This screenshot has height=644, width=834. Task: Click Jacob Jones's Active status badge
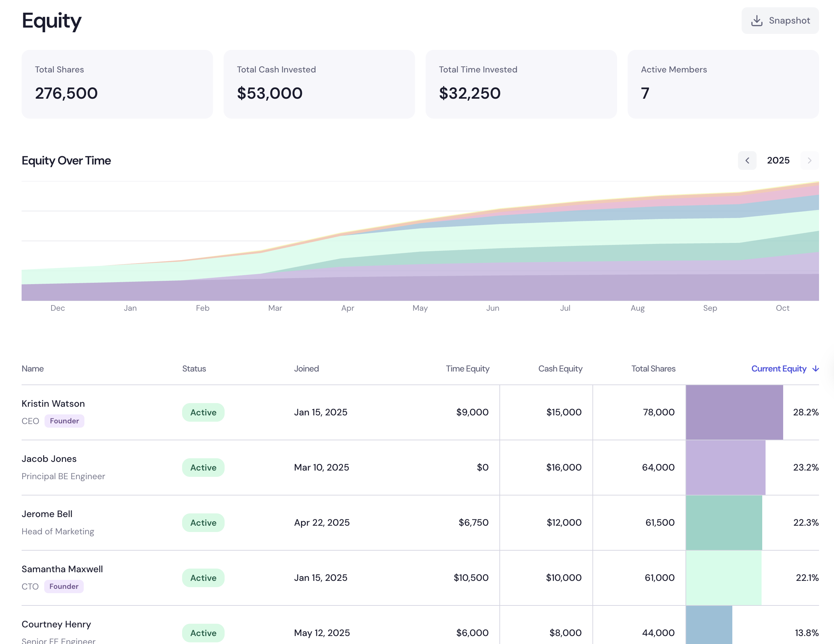pyautogui.click(x=203, y=468)
